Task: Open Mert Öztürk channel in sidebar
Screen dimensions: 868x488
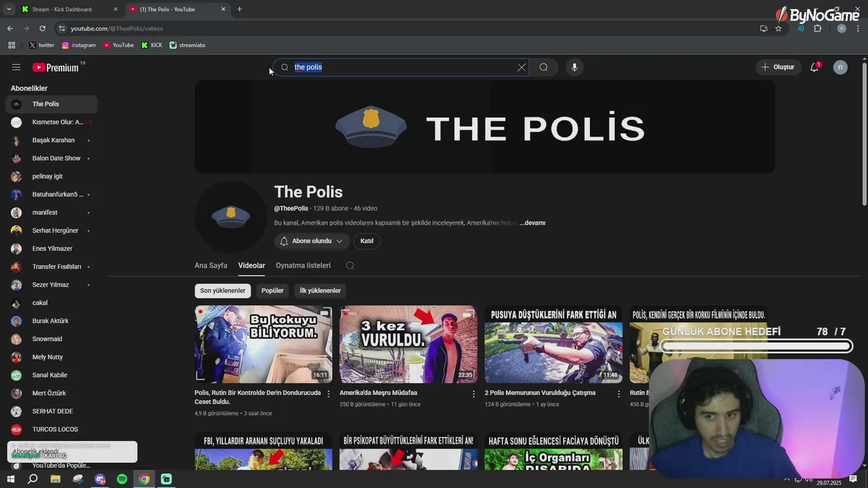Action: [52, 393]
